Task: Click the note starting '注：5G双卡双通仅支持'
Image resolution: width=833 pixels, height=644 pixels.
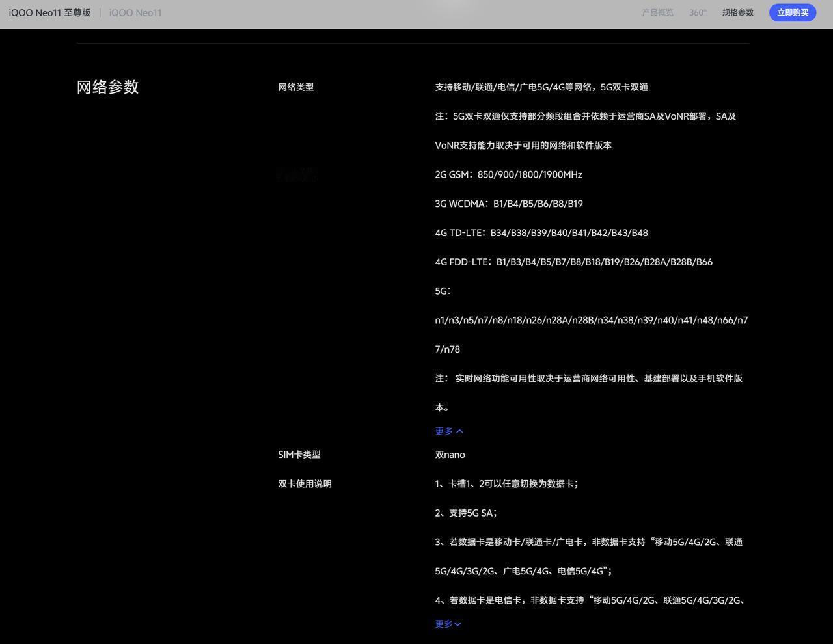Action: pos(585,116)
